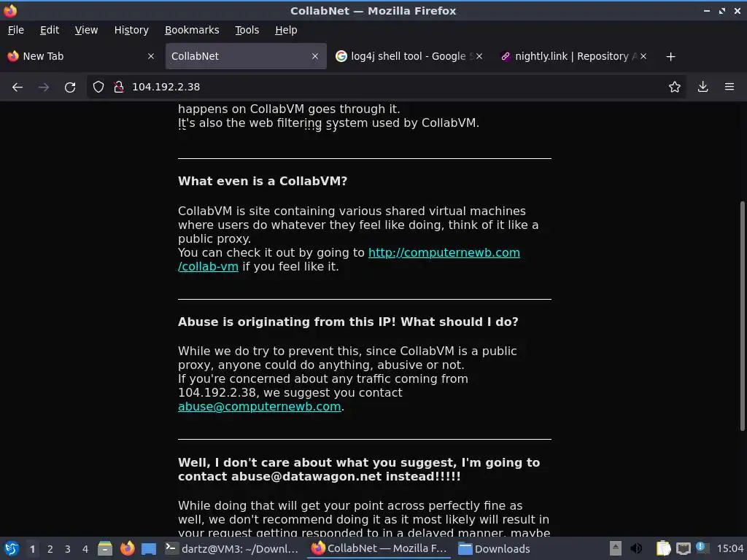The width and height of the screenshot is (747, 560).
Task: Click the blue show desktop taskbar icon
Action: click(149, 548)
